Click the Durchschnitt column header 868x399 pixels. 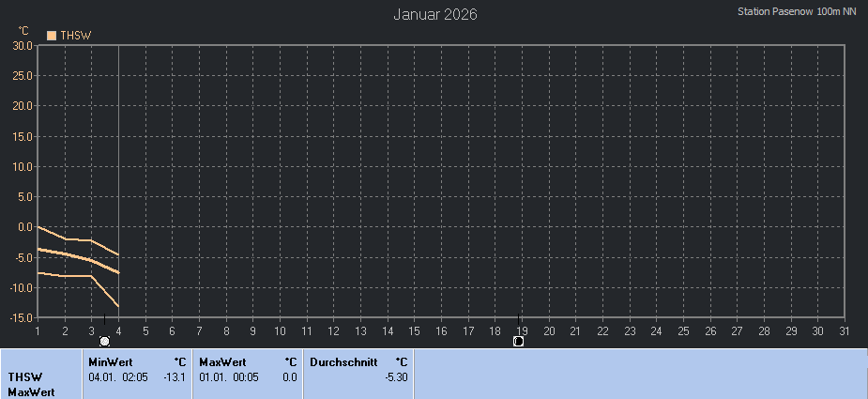coord(343,361)
